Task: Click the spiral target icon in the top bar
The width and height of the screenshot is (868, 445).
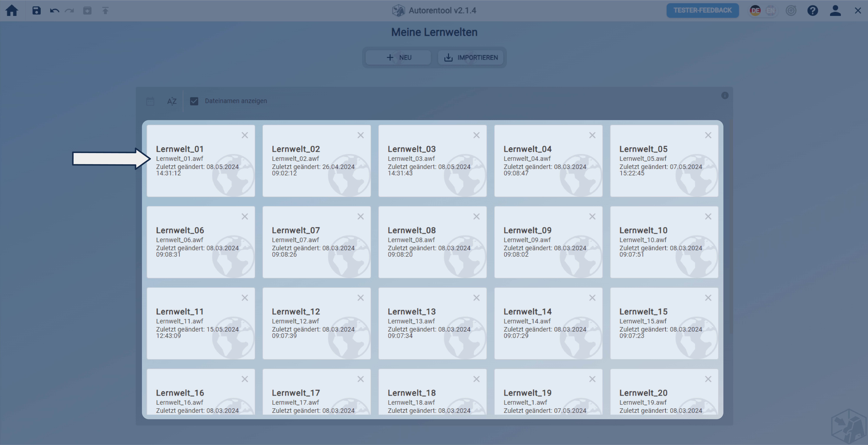Action: pos(791,10)
